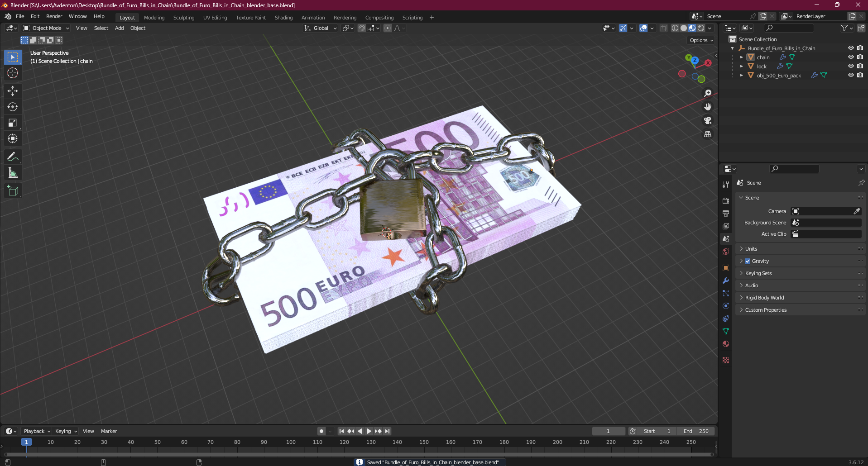Click the red X axis on navigation gizmo
This screenshot has width=868, height=466.
coord(708,63)
